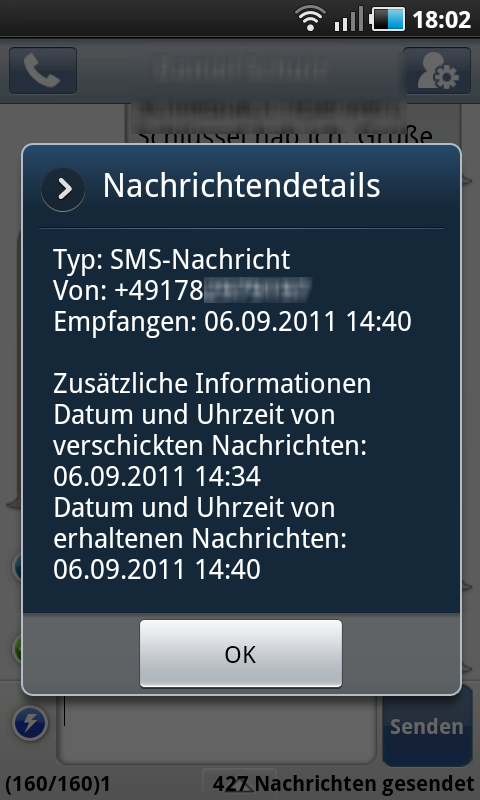
Task: Tap the phone call icon
Action: point(43,70)
